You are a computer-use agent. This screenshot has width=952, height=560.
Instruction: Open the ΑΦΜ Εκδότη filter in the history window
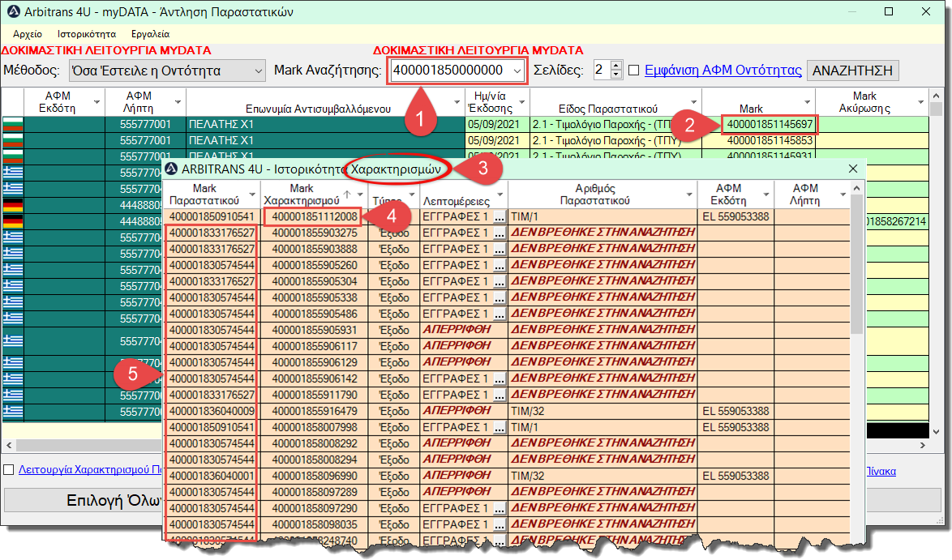click(766, 195)
